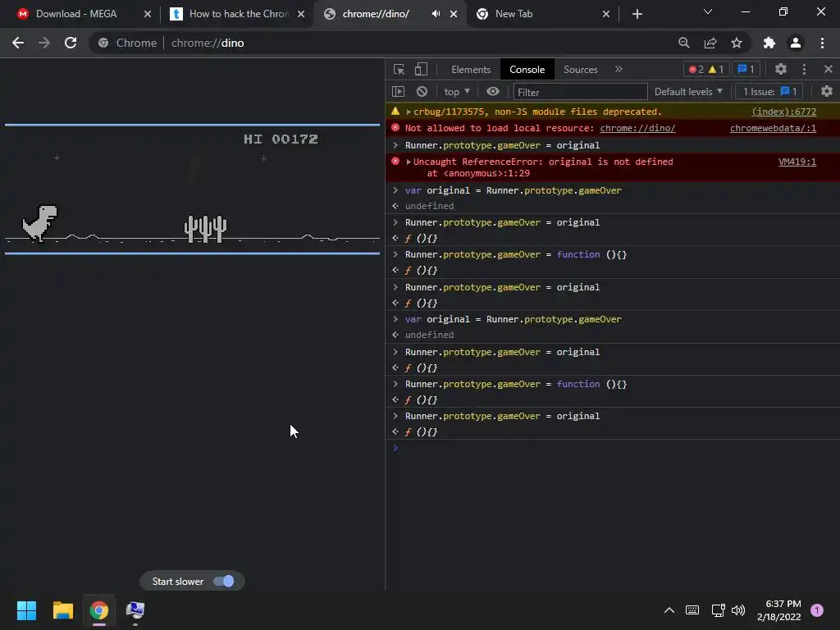Expand the Uncaught ReferenceError stack trace
Screen dimensions: 840x630
pyautogui.click(x=409, y=162)
